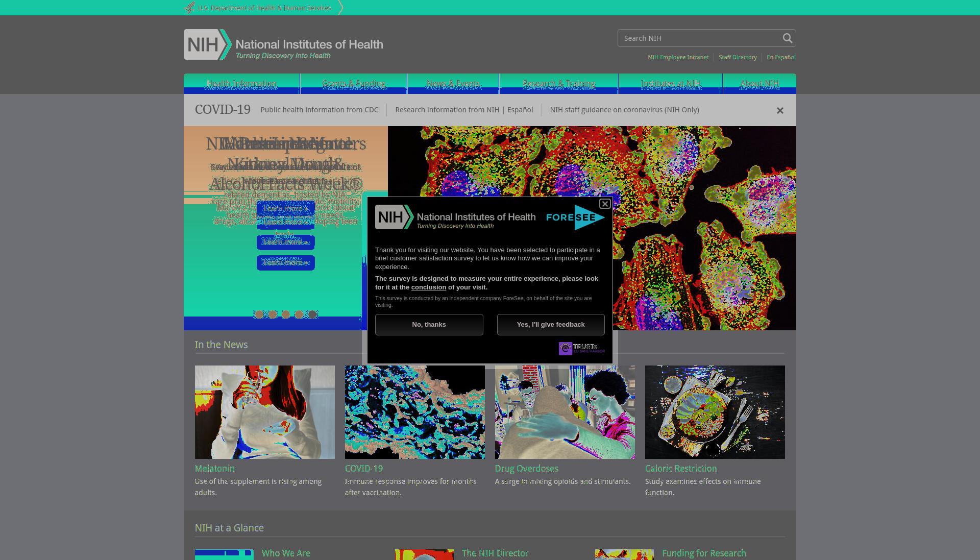Decline survey with No, thanks
The width and height of the screenshot is (980, 560).
point(429,325)
